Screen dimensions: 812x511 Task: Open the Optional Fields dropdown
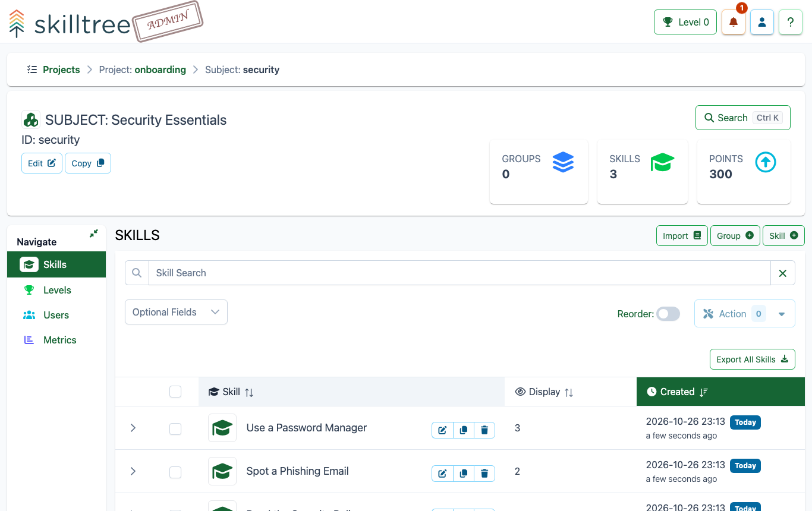pyautogui.click(x=176, y=312)
